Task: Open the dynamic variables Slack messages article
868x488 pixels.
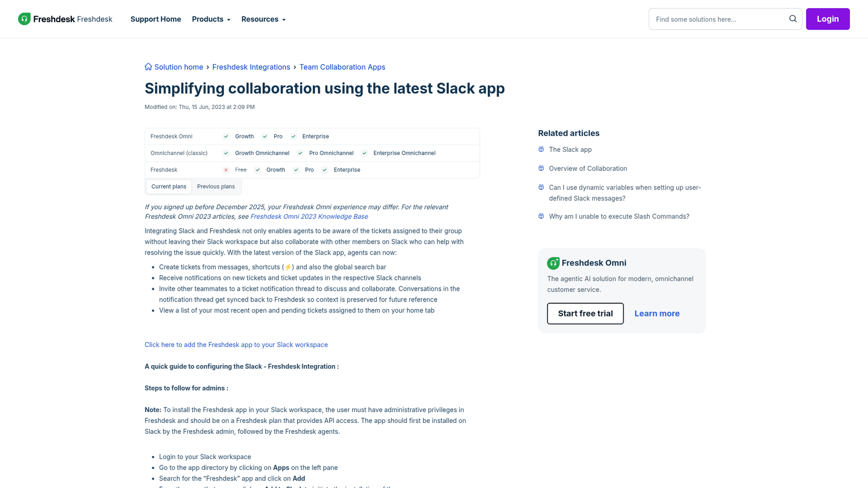Action: click(x=625, y=193)
